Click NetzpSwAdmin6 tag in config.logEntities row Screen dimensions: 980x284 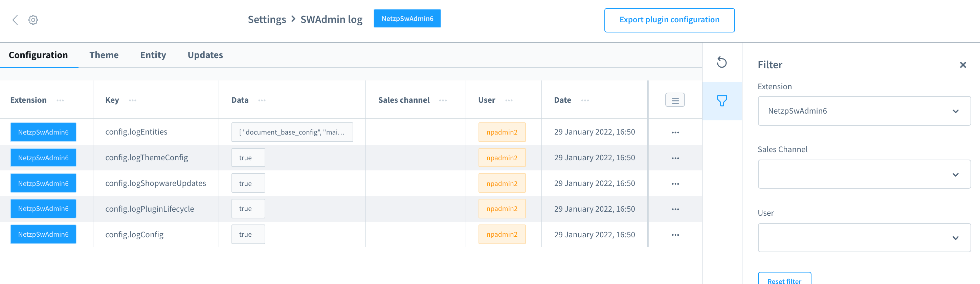tap(43, 132)
